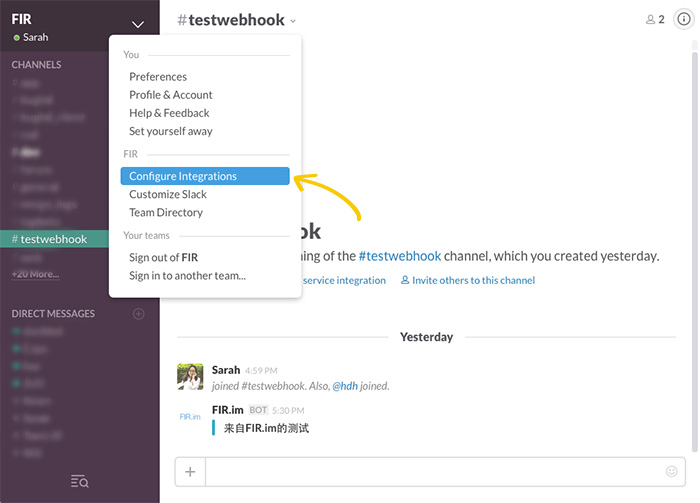The height and width of the screenshot is (503, 700).
Task: Click the +20 More... channels link
Action: (35, 274)
